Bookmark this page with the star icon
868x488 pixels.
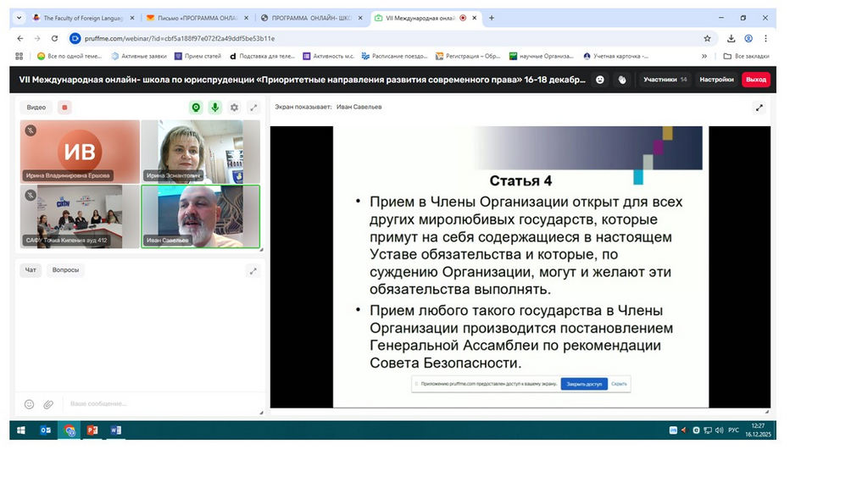(707, 38)
